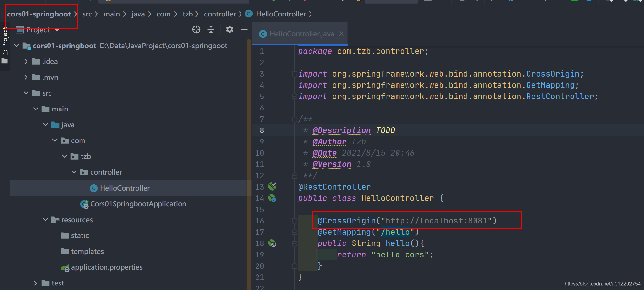Fold the hello method at line 18
The width and height of the screenshot is (644, 290).
pyautogui.click(x=294, y=243)
